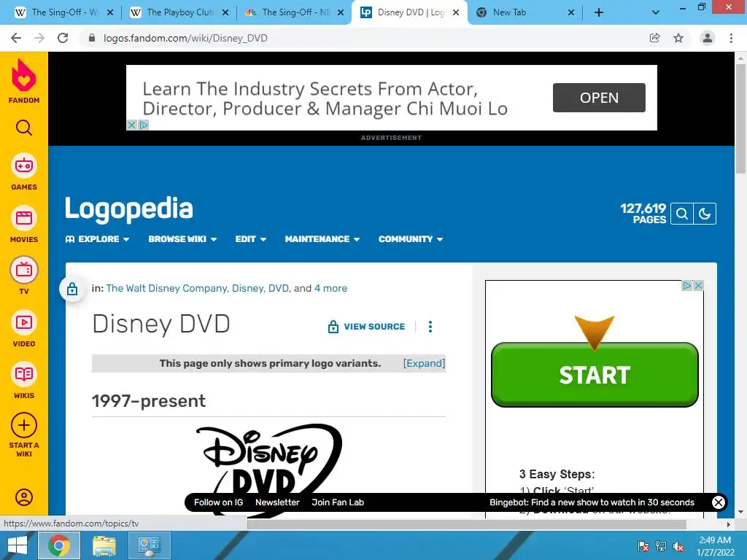Open the user profile avatar in sidebar
The width and height of the screenshot is (747, 560).
(24, 497)
